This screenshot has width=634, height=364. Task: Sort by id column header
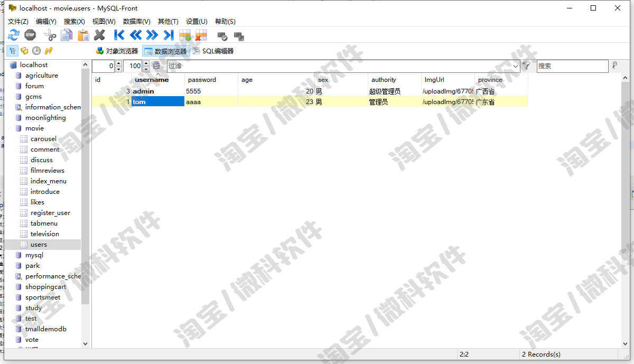coord(111,80)
